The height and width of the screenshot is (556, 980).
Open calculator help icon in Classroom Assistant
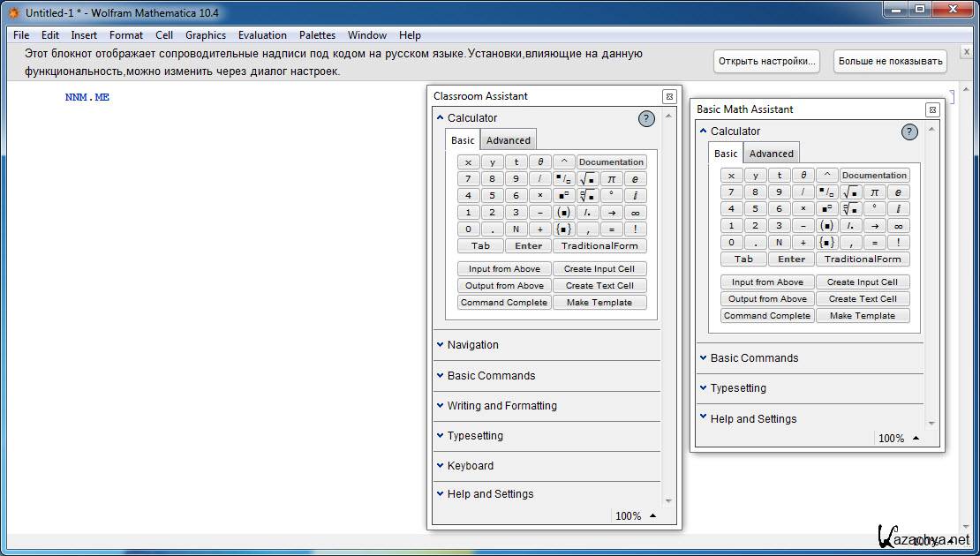tap(646, 118)
